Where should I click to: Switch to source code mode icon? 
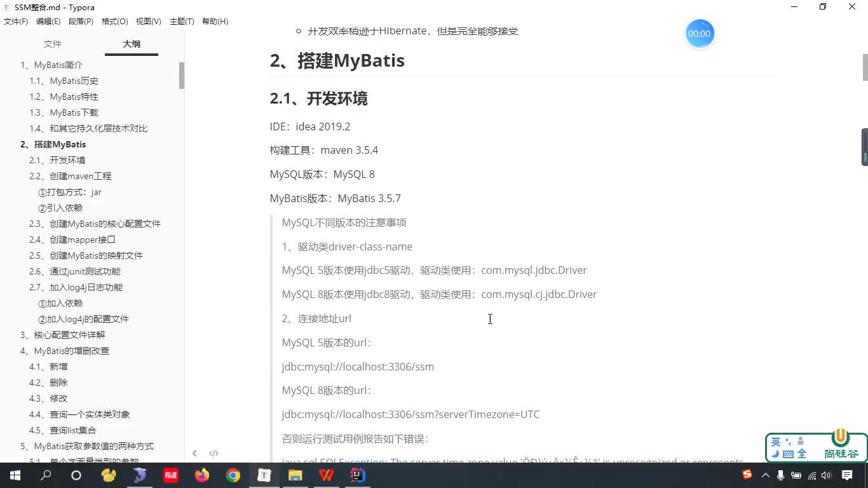[x=214, y=453]
